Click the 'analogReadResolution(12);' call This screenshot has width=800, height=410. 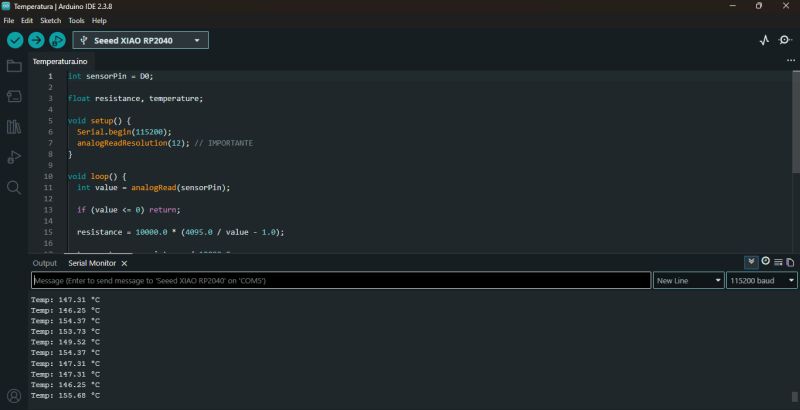[x=133, y=143]
